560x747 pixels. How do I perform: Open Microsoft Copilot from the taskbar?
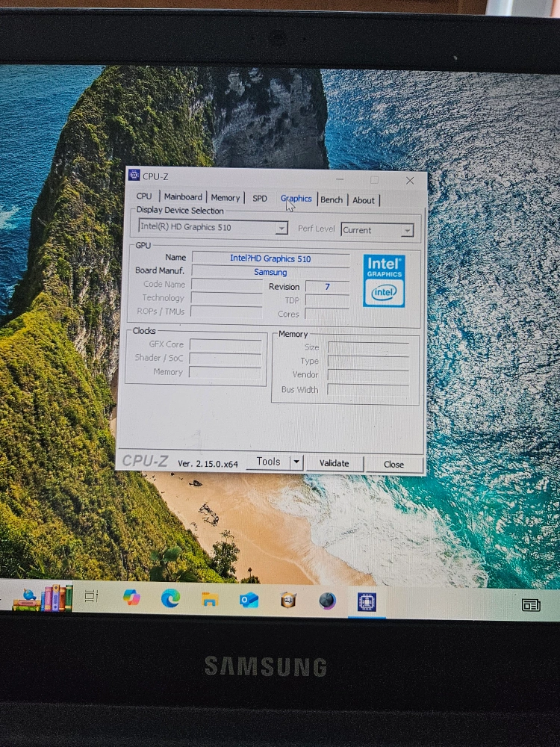(131, 597)
